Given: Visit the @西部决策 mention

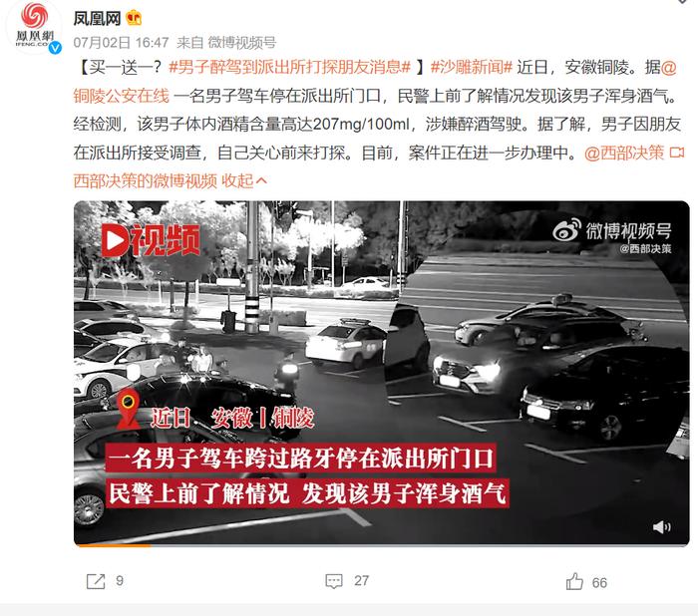Looking at the screenshot, I should [623, 154].
